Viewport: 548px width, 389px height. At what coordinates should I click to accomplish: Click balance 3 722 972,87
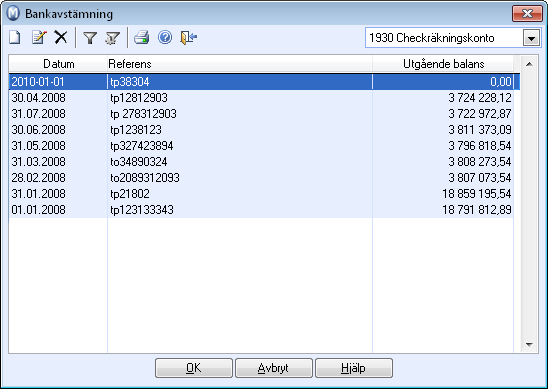tap(480, 114)
